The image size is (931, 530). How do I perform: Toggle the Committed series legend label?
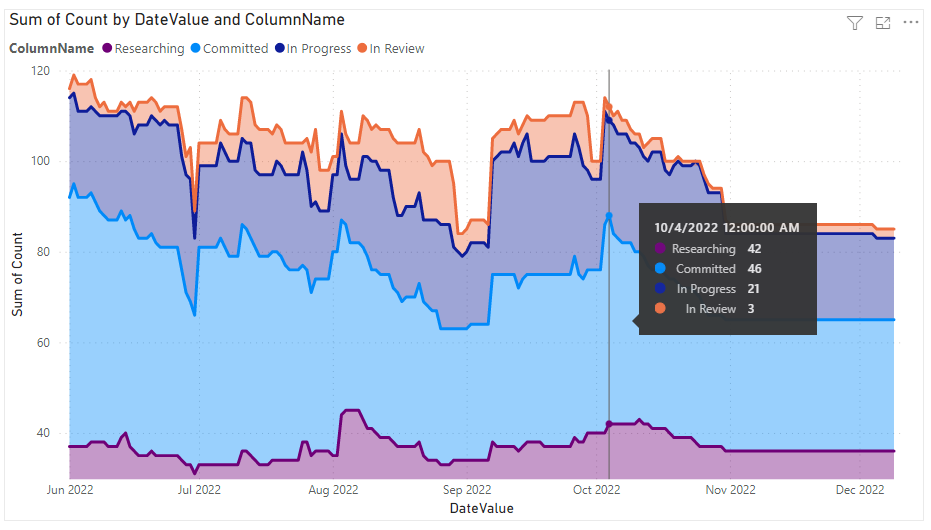tap(235, 48)
